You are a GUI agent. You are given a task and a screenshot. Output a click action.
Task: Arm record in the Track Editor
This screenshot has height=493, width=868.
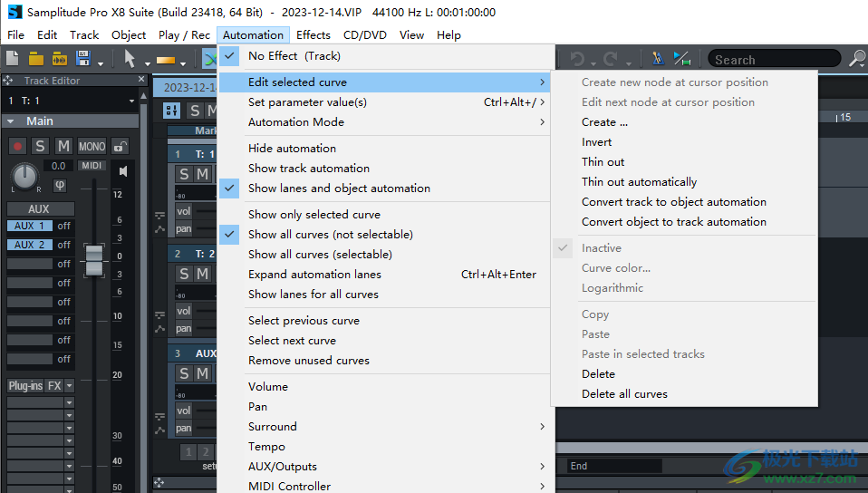(18, 146)
